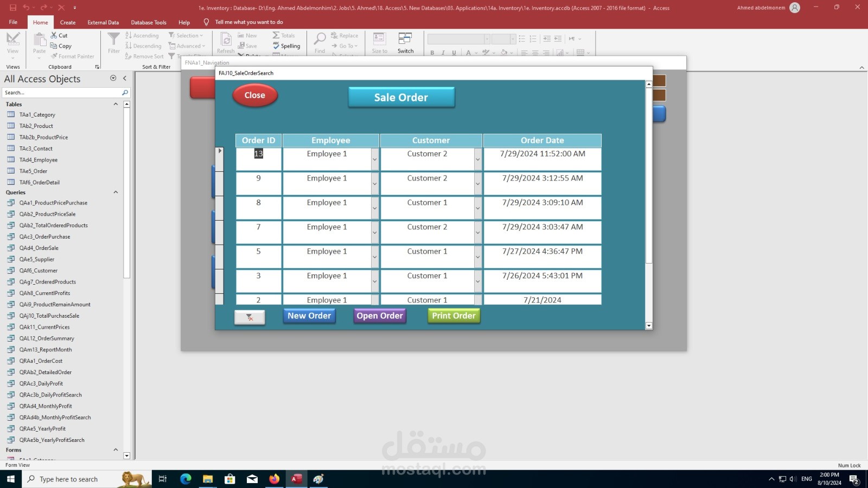The width and height of the screenshot is (868, 488).
Task: Select the Home ribbon tab
Action: 40,22
